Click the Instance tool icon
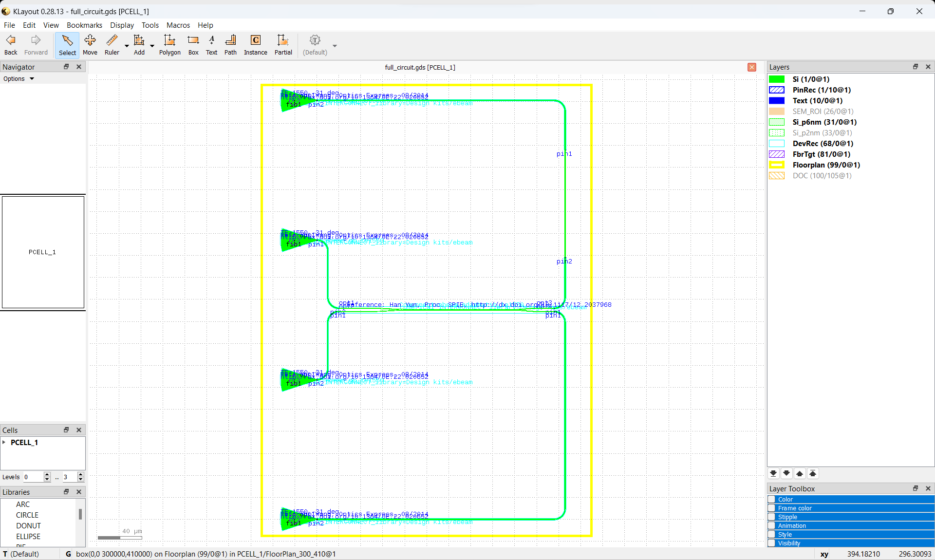The height and width of the screenshot is (560, 935). pos(255,45)
